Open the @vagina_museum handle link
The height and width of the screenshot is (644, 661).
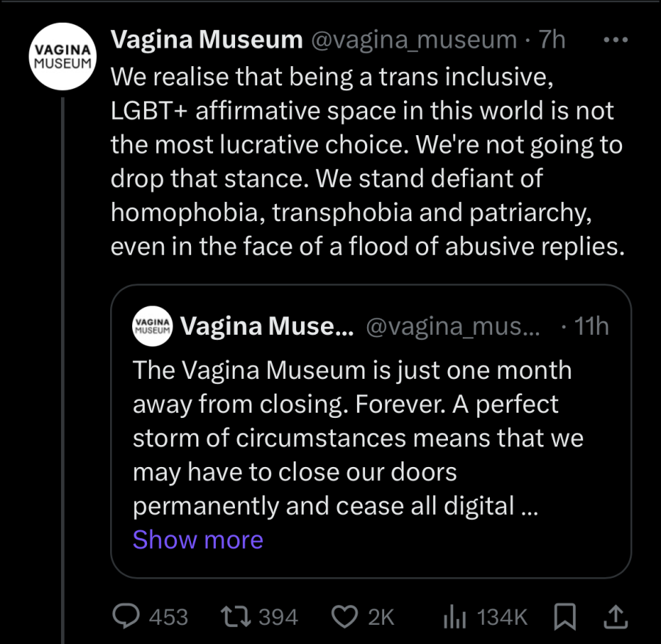414,40
